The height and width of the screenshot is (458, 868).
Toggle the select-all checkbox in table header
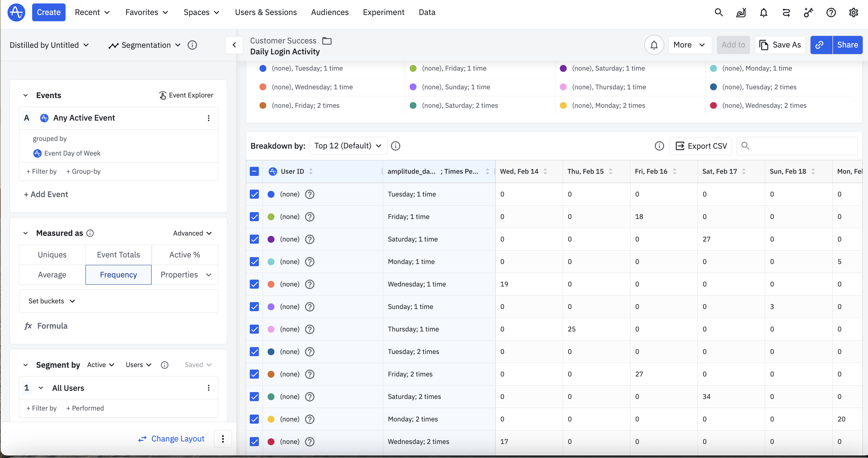click(x=254, y=171)
